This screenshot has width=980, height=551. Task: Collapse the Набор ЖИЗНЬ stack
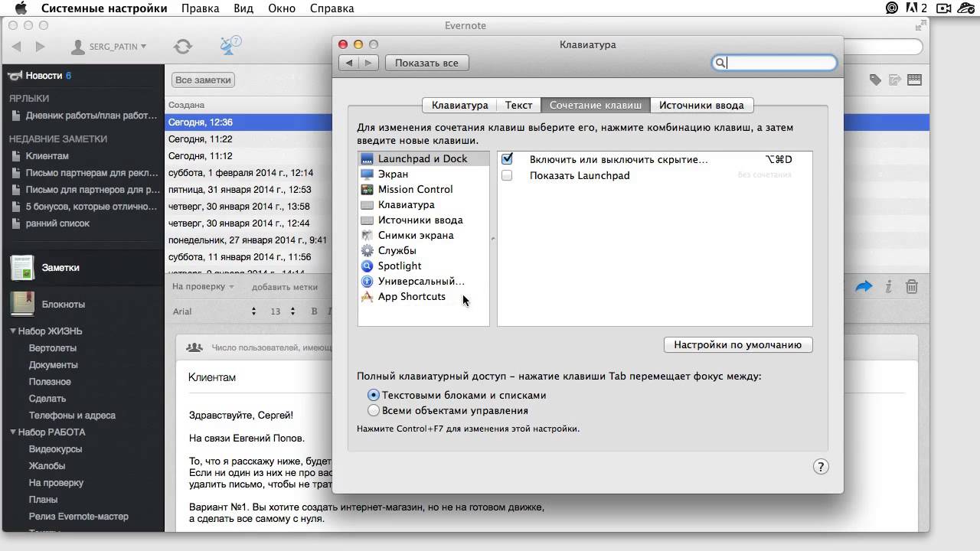coord(13,331)
